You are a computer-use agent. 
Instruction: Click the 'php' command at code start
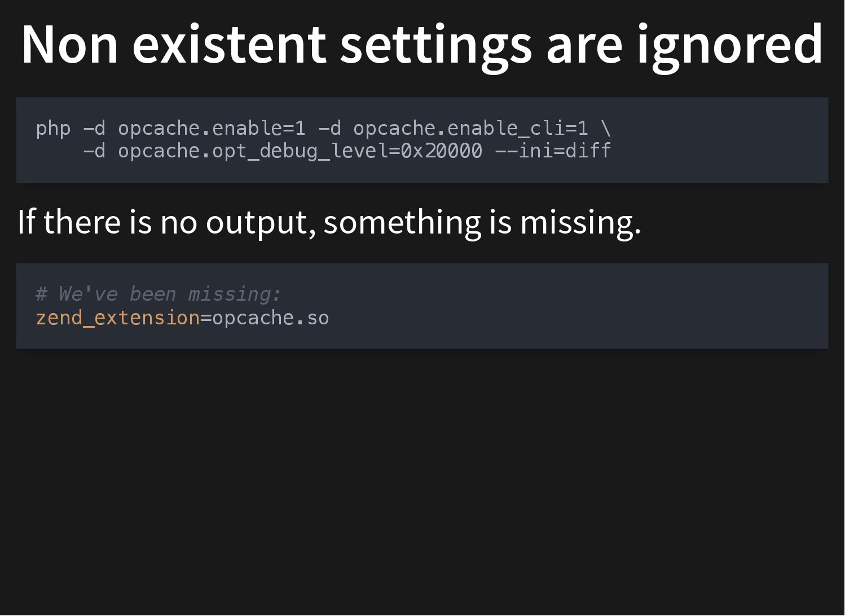click(53, 129)
